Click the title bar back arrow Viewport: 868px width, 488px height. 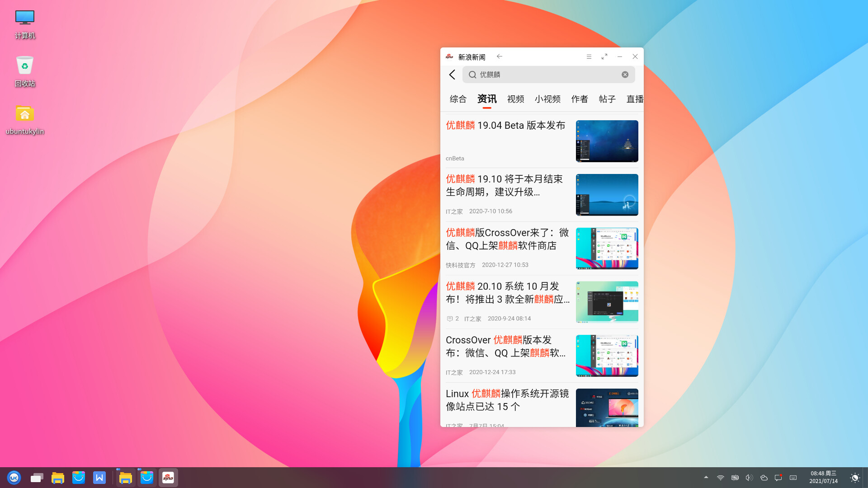pos(500,56)
